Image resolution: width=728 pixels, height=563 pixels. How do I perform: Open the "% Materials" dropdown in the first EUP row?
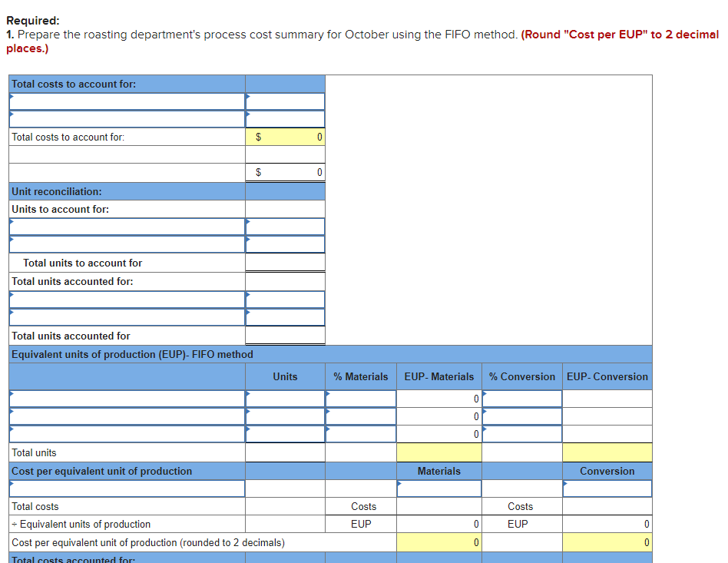tap(360, 399)
